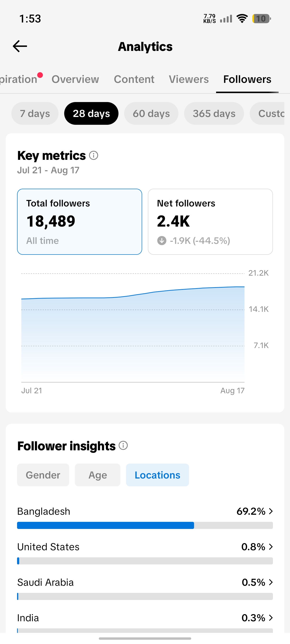Open Key metrics info icon
This screenshot has width=290, height=644.
pos(94,156)
